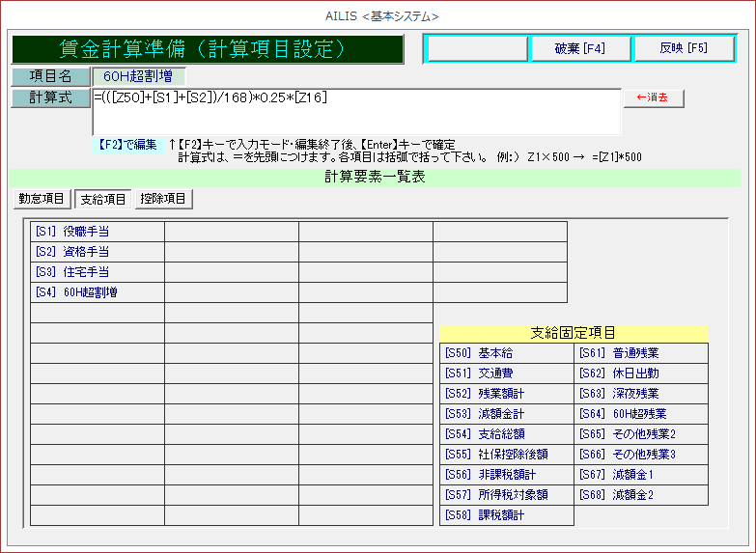Click the red ←消去 erase button
This screenshot has width=756, height=553.
654,98
